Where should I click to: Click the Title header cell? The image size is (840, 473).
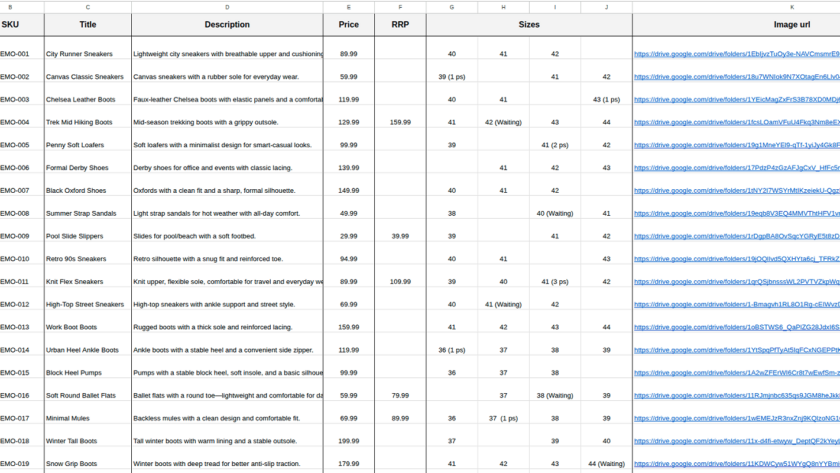tap(88, 25)
